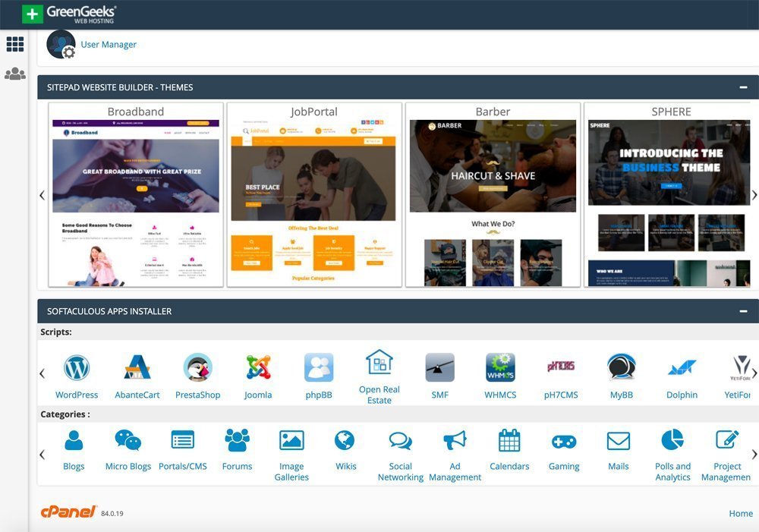The height and width of the screenshot is (532, 759).
Task: Click the WHMCS text link
Action: (x=500, y=395)
